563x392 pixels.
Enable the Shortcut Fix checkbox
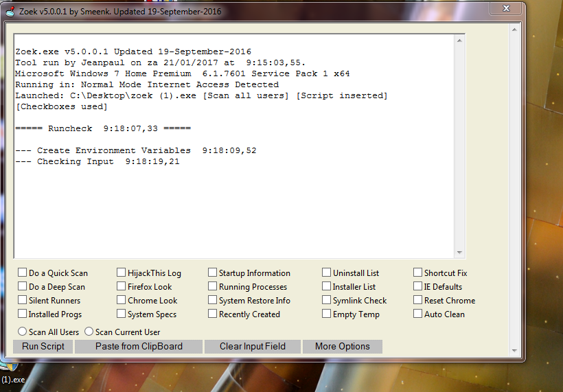pyautogui.click(x=417, y=273)
